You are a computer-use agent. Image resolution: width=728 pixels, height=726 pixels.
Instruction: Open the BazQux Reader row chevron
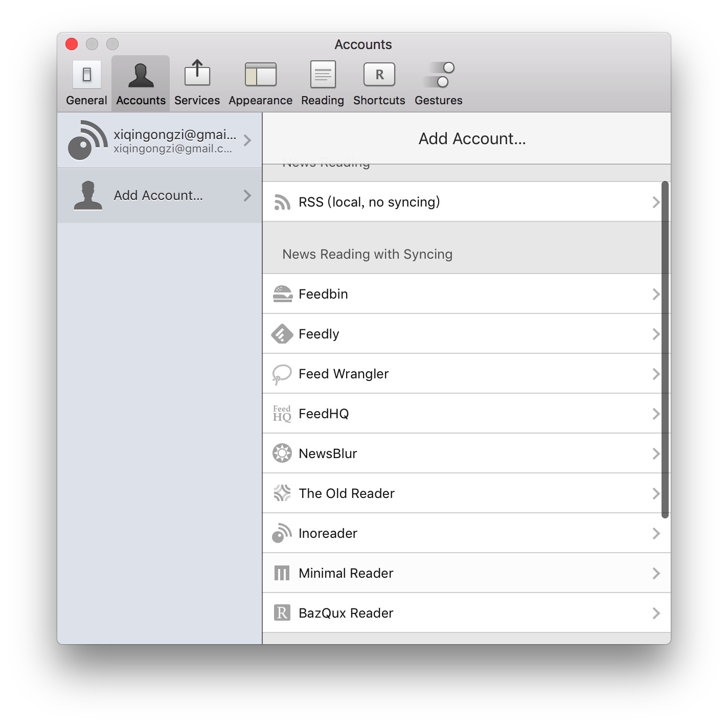point(656,613)
